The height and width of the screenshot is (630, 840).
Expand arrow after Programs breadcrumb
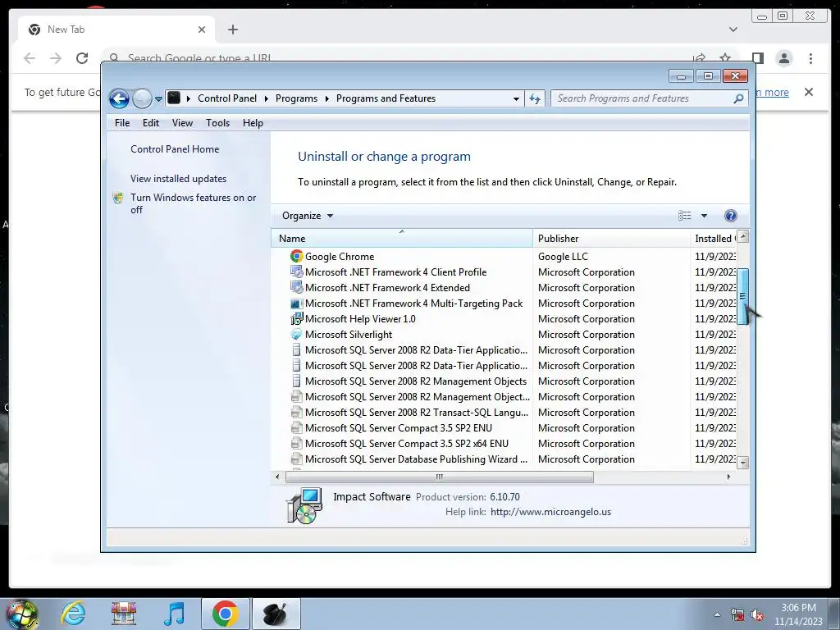click(326, 98)
